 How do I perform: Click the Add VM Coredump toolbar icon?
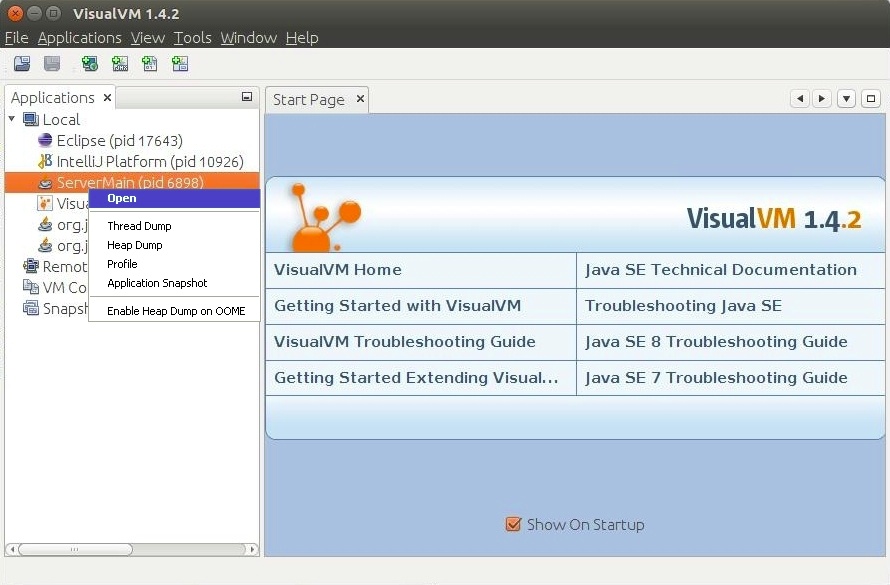150,64
